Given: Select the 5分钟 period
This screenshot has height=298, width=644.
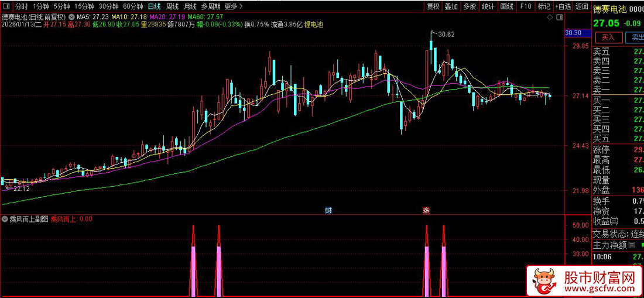Looking at the screenshot, I should [x=61, y=6].
